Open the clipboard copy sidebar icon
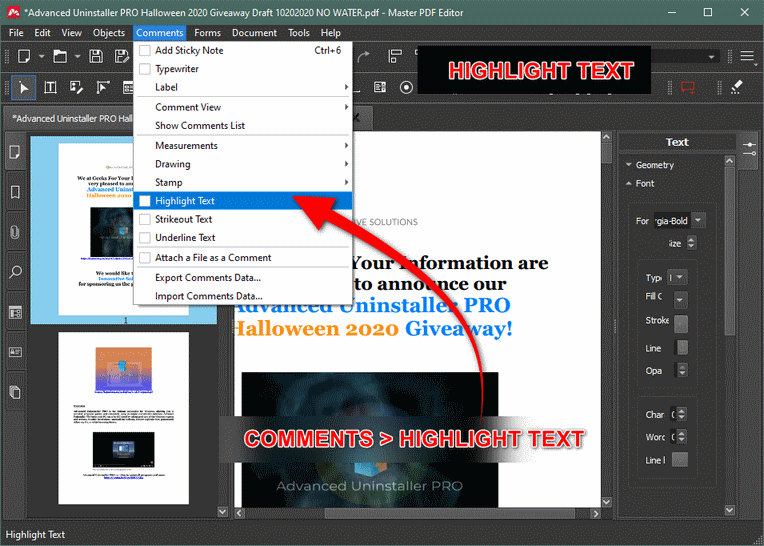The image size is (764, 546). pos(15,392)
